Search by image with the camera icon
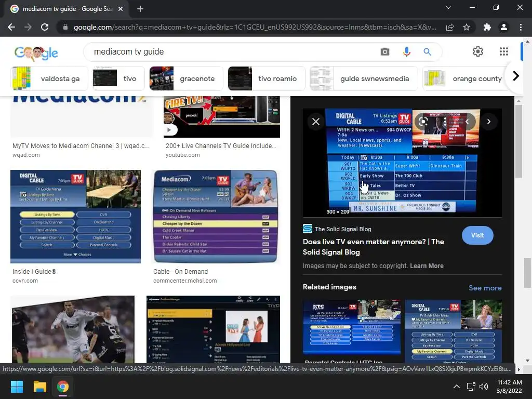 (385, 52)
